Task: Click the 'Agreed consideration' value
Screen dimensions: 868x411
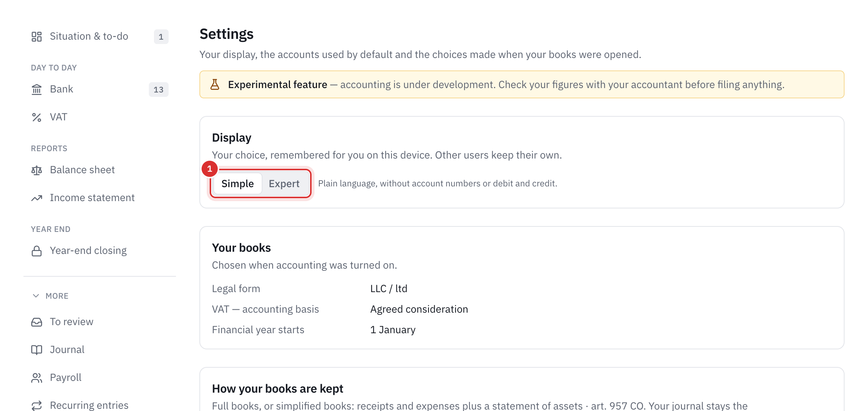Action: 419,309
